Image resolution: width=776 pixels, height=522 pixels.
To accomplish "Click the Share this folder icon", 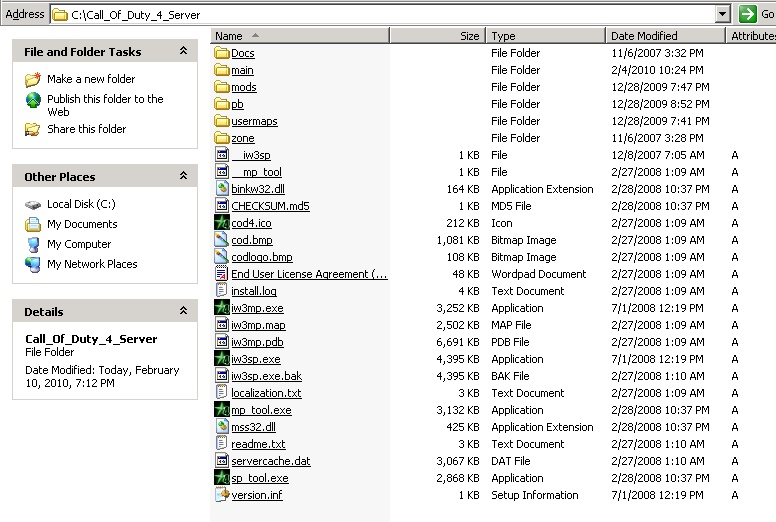I will pos(33,130).
